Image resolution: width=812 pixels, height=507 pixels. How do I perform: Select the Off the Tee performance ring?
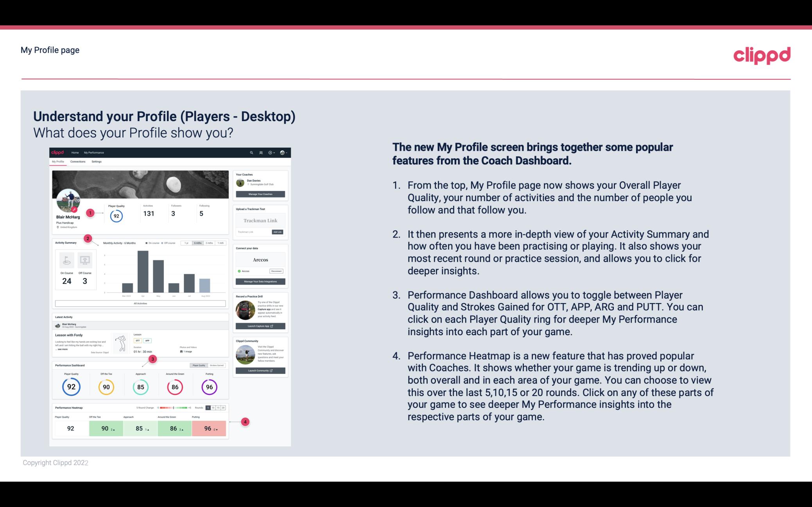click(x=106, y=386)
